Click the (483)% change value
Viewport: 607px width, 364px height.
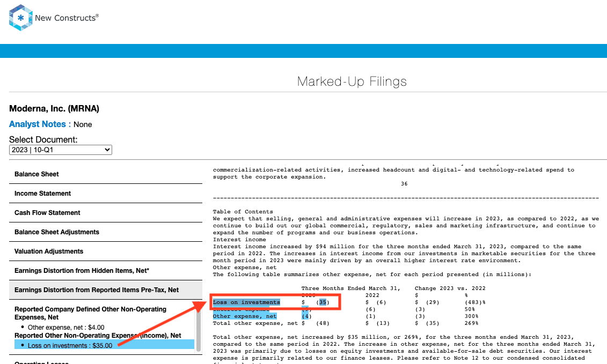pos(475,302)
